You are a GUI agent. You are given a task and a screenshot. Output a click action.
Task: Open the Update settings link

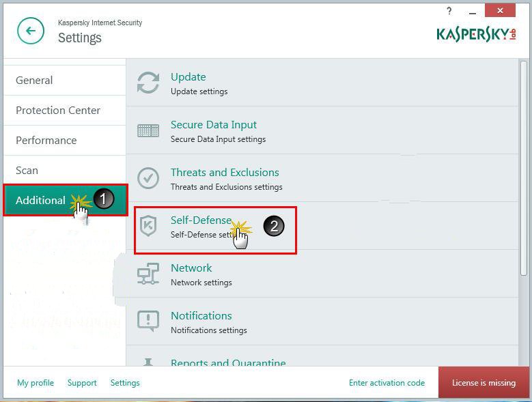click(188, 77)
